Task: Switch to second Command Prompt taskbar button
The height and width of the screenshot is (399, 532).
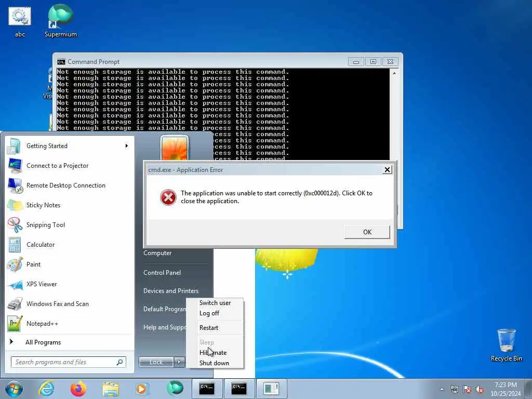Action: [x=239, y=389]
